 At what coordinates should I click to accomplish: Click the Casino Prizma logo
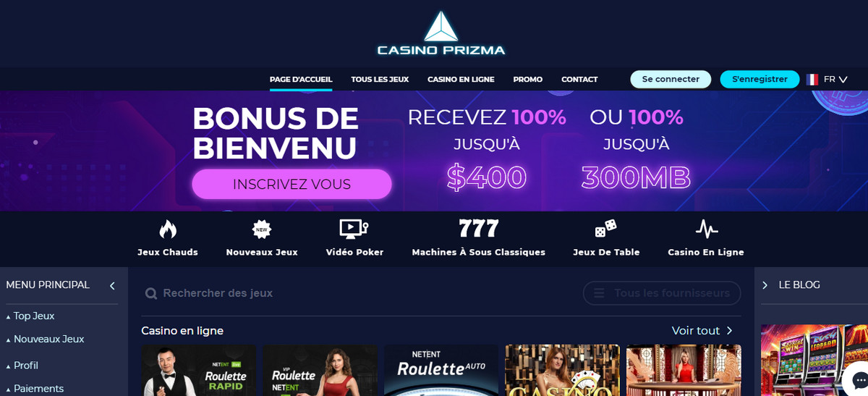pos(441,33)
